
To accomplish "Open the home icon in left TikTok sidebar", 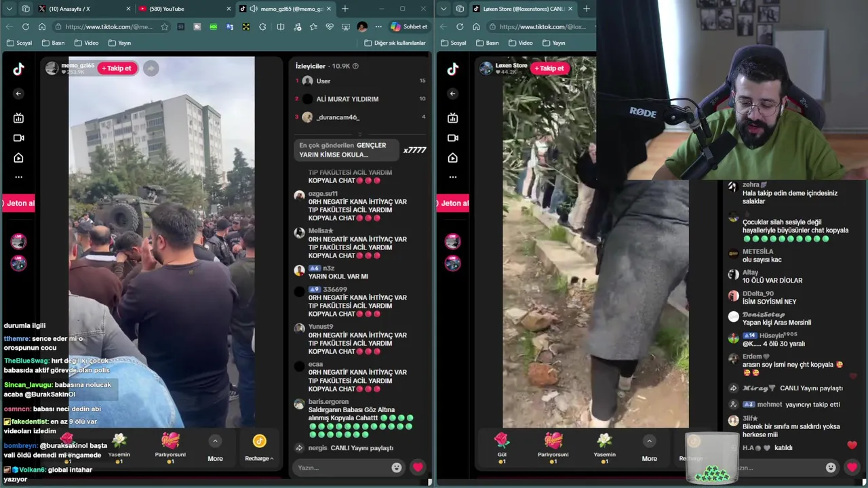I will pyautogui.click(x=18, y=158).
